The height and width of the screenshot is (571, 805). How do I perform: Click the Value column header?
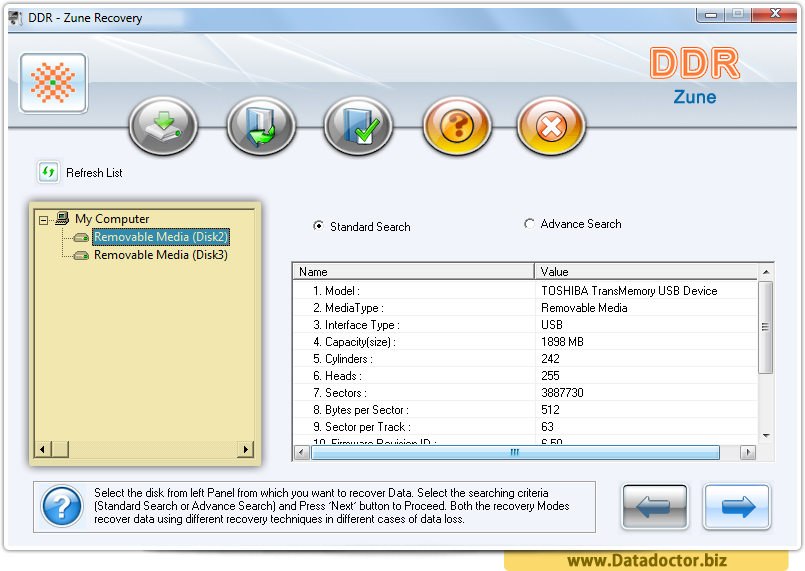point(646,272)
